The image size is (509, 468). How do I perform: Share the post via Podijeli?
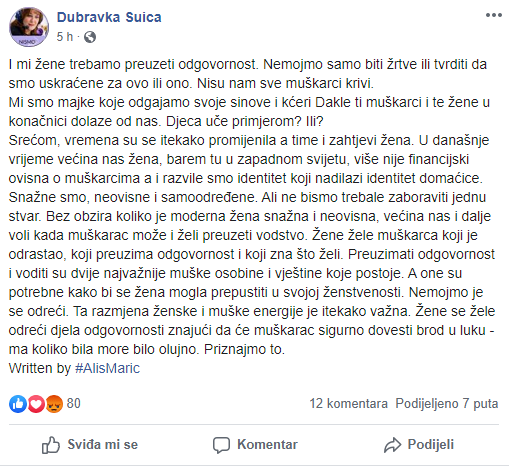coord(419,445)
